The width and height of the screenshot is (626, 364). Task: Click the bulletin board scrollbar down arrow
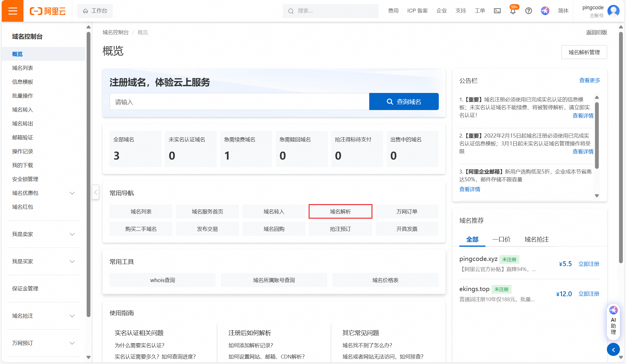597,196
